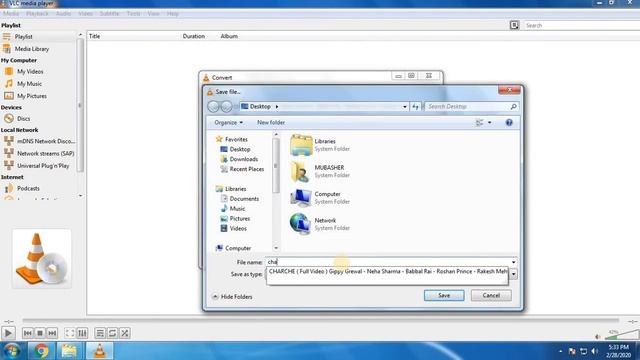640x360 pixels.
Task: Click New folder in Save dialog
Action: [271, 122]
